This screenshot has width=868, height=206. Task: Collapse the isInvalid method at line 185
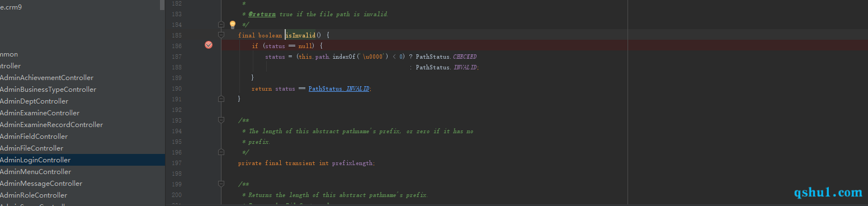pos(221,35)
